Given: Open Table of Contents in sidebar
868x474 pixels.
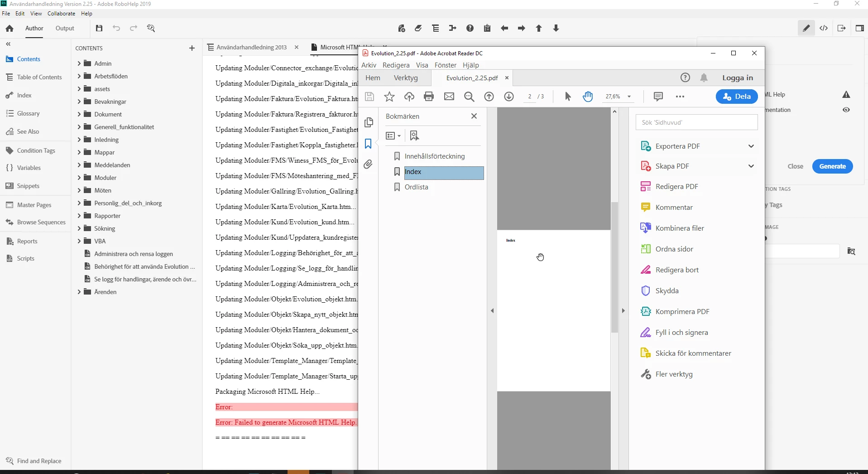Looking at the screenshot, I should coord(39,77).
